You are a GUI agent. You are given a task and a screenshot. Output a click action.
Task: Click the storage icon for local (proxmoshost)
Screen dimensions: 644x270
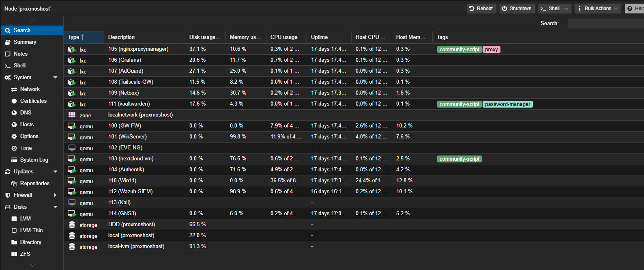(x=72, y=235)
